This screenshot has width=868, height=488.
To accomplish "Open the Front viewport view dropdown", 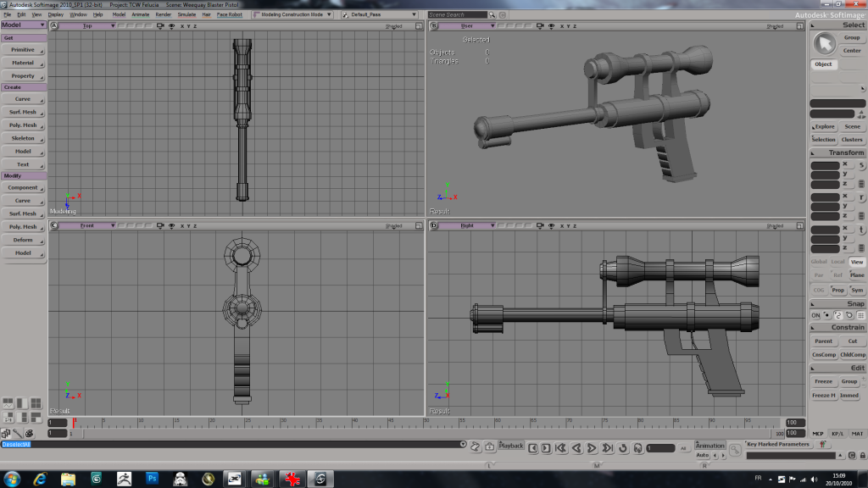I will [x=87, y=225].
